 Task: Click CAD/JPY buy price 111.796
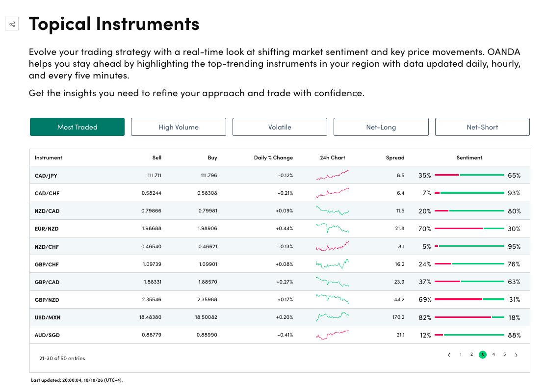(209, 175)
